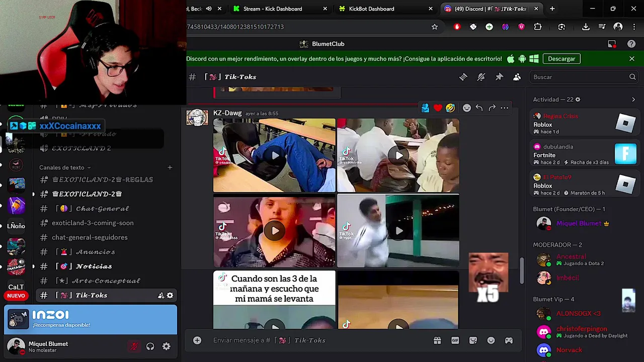
Task: Open the message more options menu
Action: tap(505, 108)
